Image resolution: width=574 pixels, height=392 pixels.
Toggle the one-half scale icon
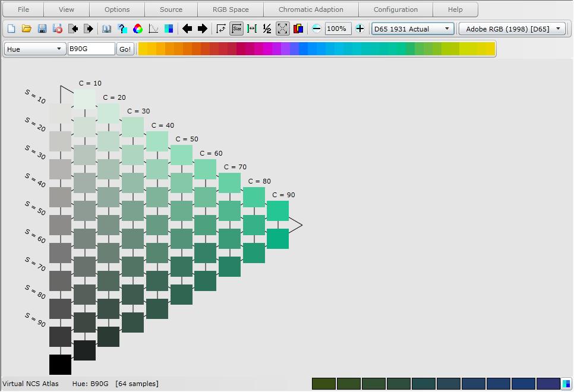pos(267,29)
